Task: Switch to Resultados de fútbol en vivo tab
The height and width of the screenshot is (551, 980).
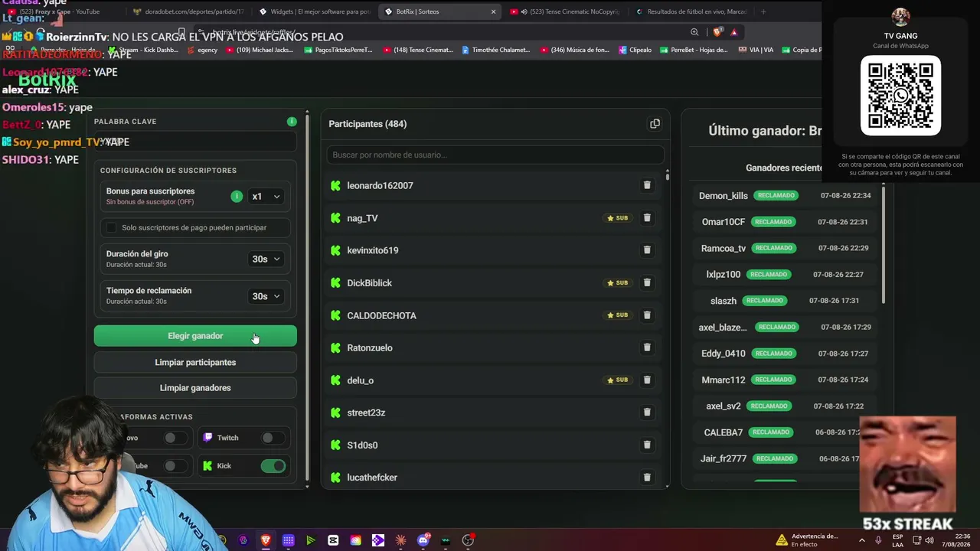Action: pyautogui.click(x=691, y=11)
